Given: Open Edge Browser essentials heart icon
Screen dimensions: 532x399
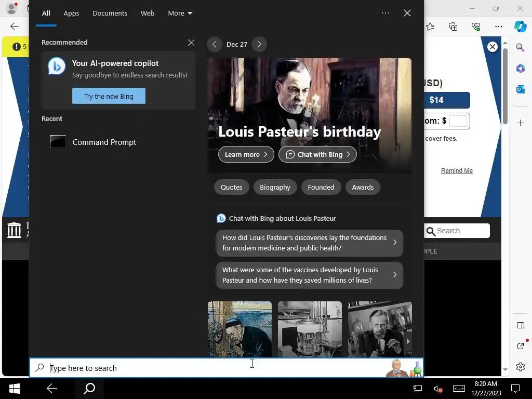Looking at the screenshot, I should pos(476,26).
